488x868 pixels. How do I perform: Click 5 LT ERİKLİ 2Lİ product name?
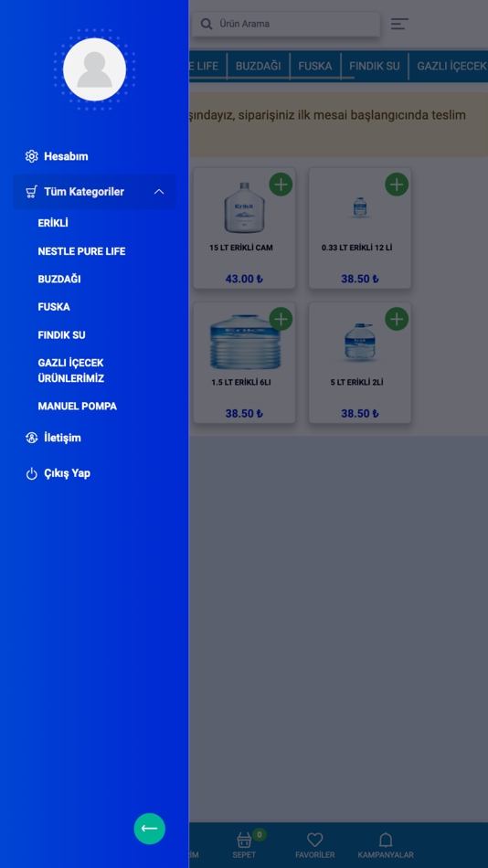[x=356, y=382]
